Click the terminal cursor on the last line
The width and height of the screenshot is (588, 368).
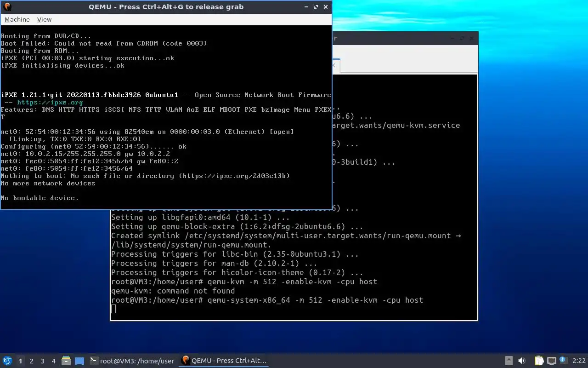113,309
